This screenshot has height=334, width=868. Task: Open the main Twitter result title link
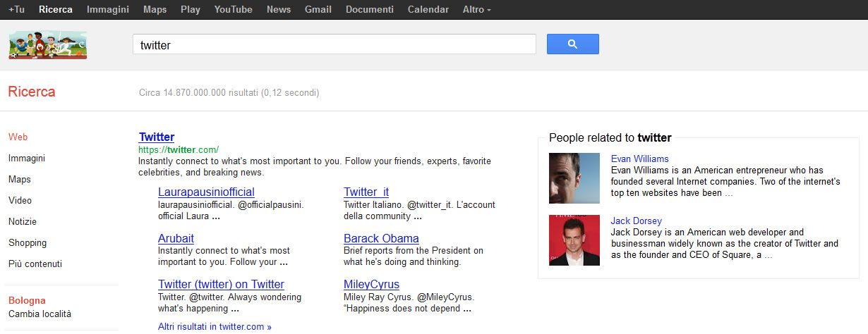pos(157,137)
